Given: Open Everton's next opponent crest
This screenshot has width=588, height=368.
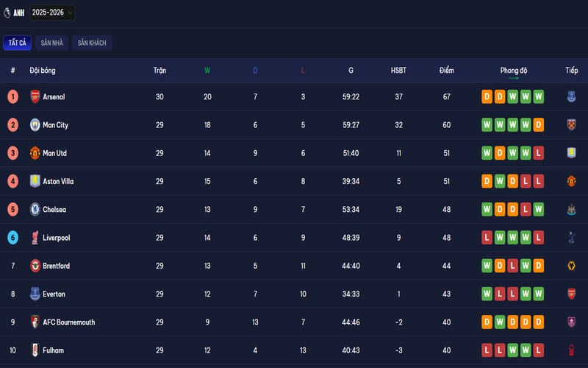Looking at the screenshot, I should click(x=571, y=294).
